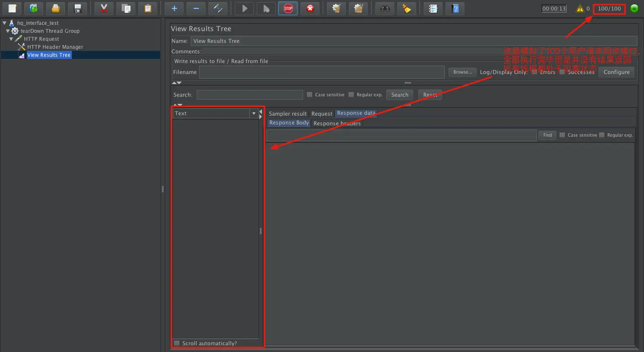Paste from the clipboard icon
644x352 pixels.
pos(148,8)
